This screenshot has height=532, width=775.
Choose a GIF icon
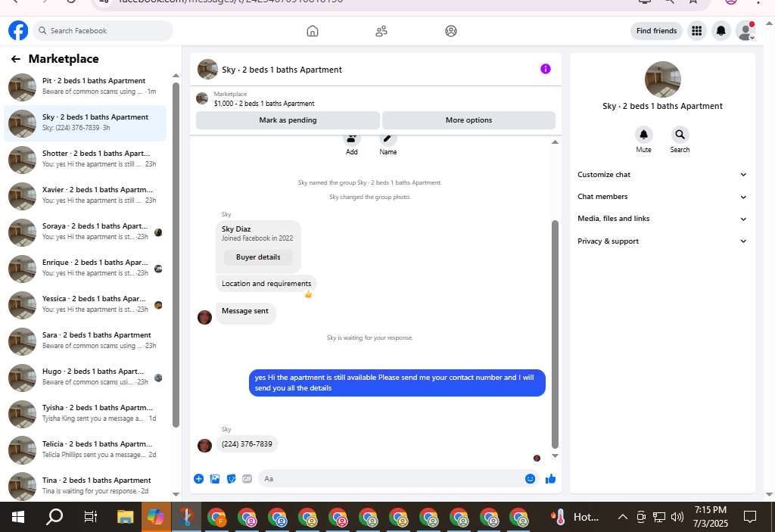coord(247,478)
